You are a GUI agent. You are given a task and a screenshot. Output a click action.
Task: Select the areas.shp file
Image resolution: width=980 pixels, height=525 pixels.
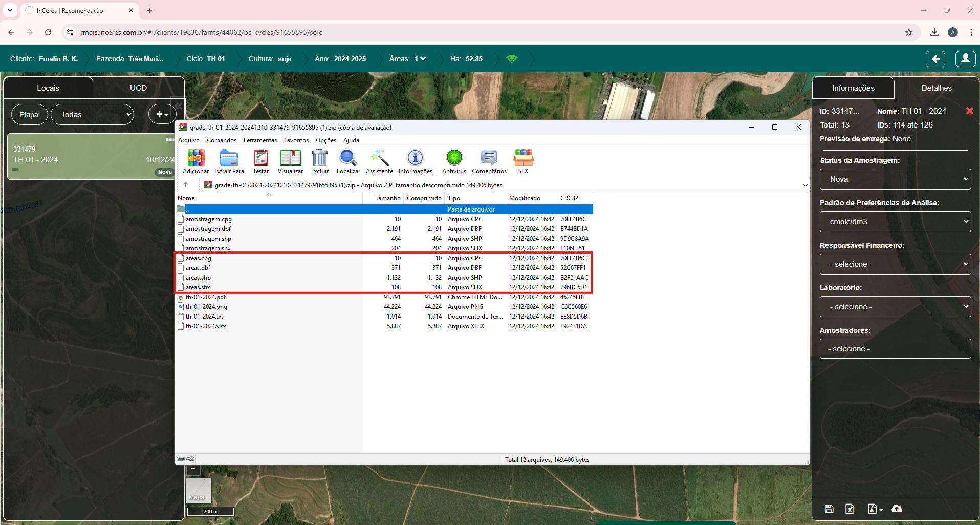pos(198,278)
